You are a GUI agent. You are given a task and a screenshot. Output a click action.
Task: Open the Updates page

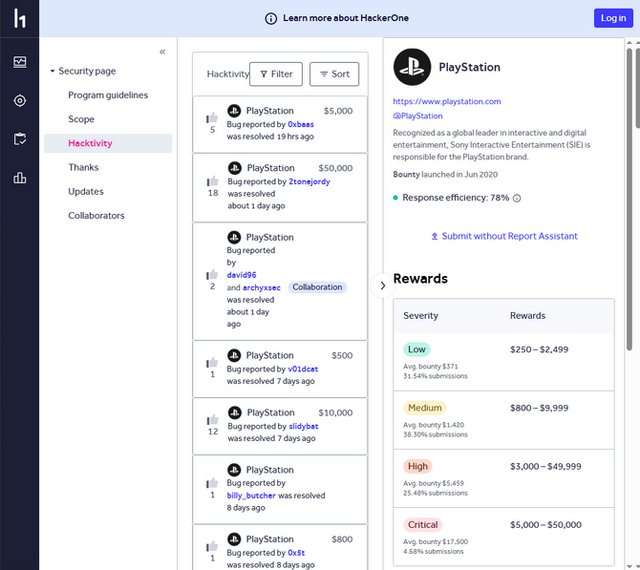coord(86,191)
